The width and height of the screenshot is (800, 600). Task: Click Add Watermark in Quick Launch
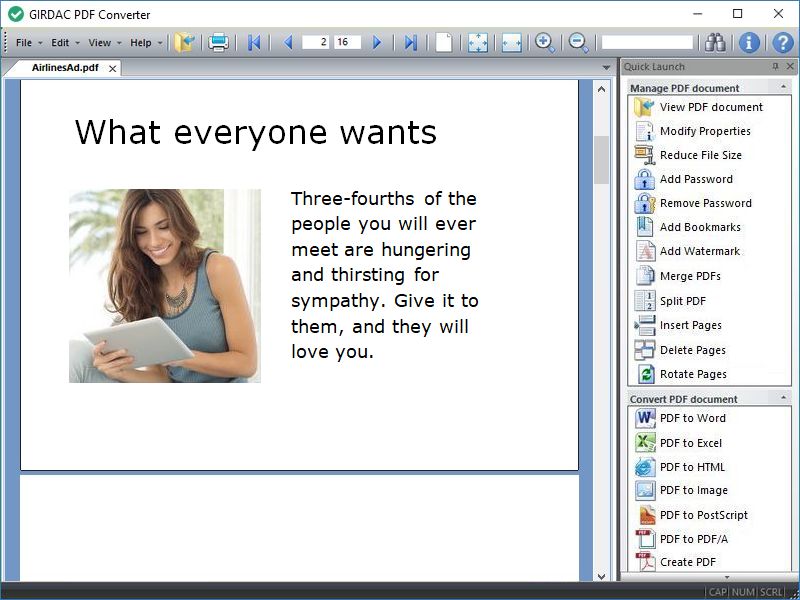(x=699, y=251)
